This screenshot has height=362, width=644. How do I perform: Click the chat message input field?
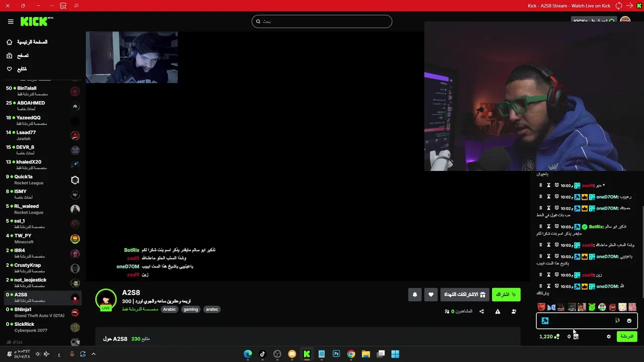pyautogui.click(x=587, y=321)
